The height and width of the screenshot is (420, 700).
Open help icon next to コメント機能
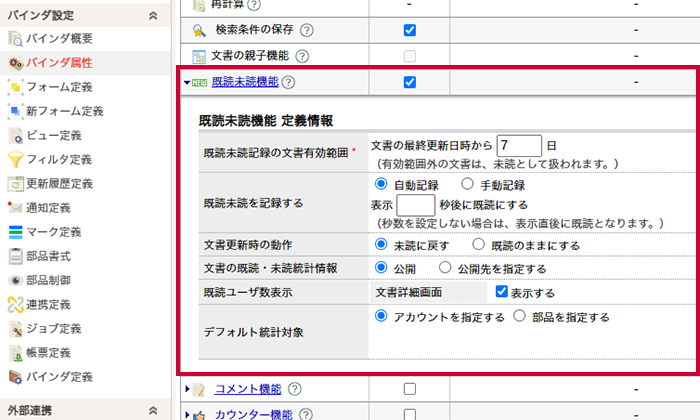[294, 389]
